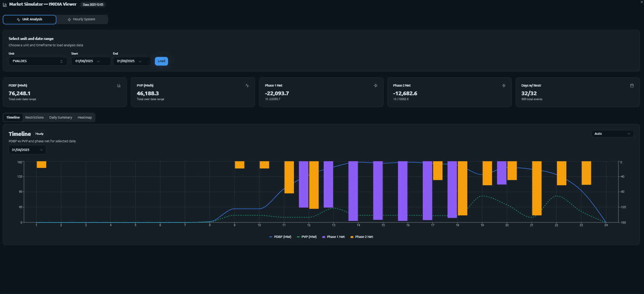
Task: Toggle PVP (MW) series in chart legend
Action: pos(307,237)
